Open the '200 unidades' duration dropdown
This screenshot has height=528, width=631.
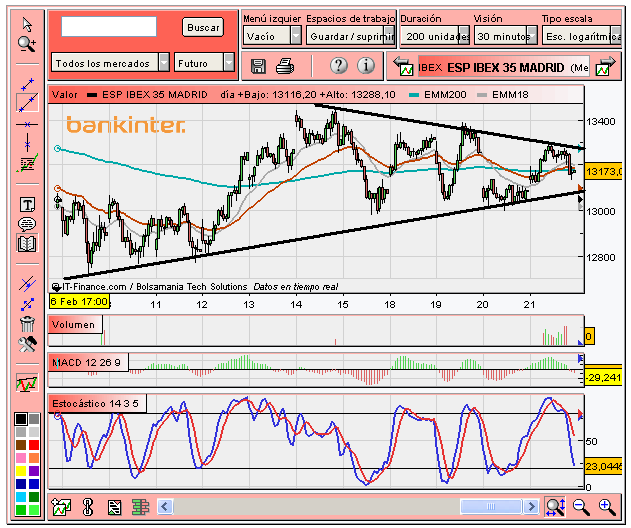point(435,36)
